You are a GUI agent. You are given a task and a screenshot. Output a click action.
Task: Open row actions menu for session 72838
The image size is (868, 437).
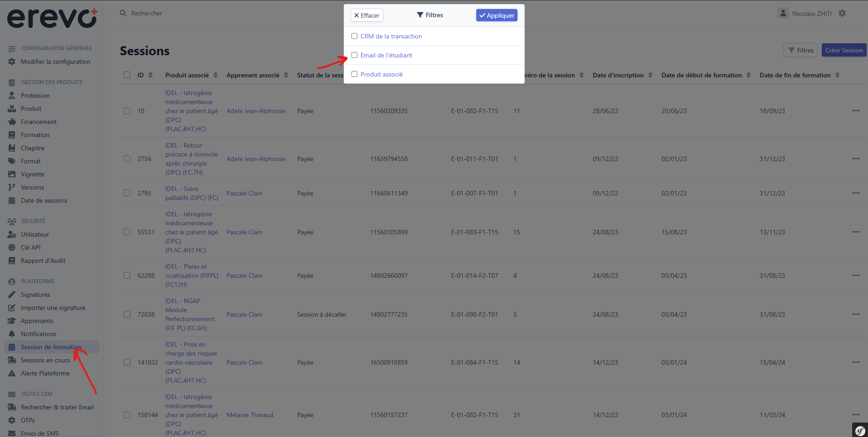(x=856, y=314)
